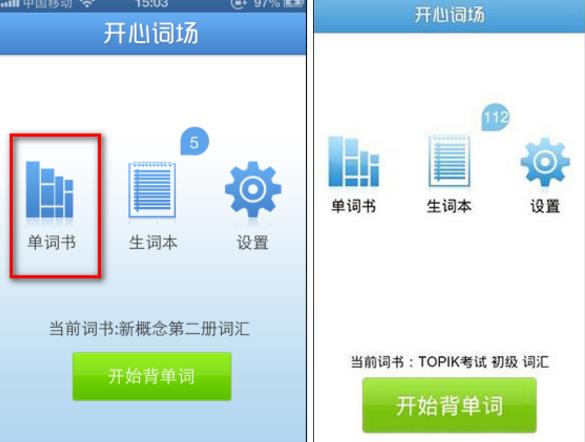Open 单词书 bookshelf icon on TOPIK screen
The image size is (585, 442).
tap(353, 162)
